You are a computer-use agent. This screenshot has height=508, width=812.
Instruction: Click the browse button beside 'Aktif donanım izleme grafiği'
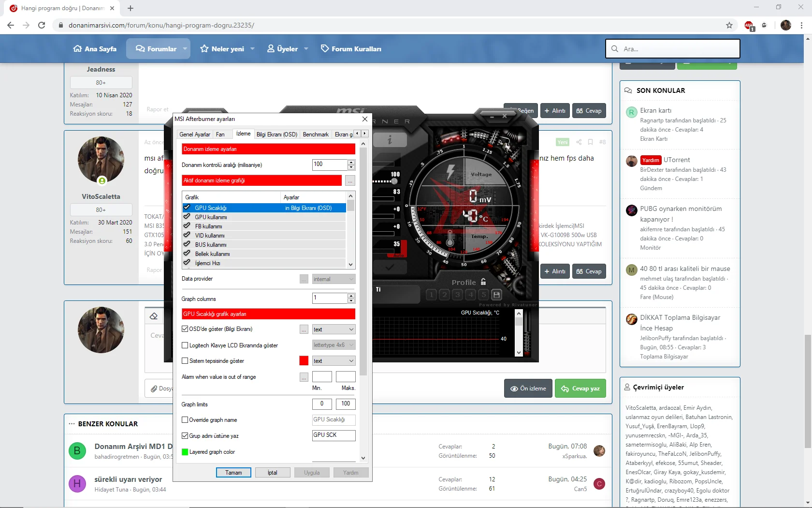[x=350, y=180]
